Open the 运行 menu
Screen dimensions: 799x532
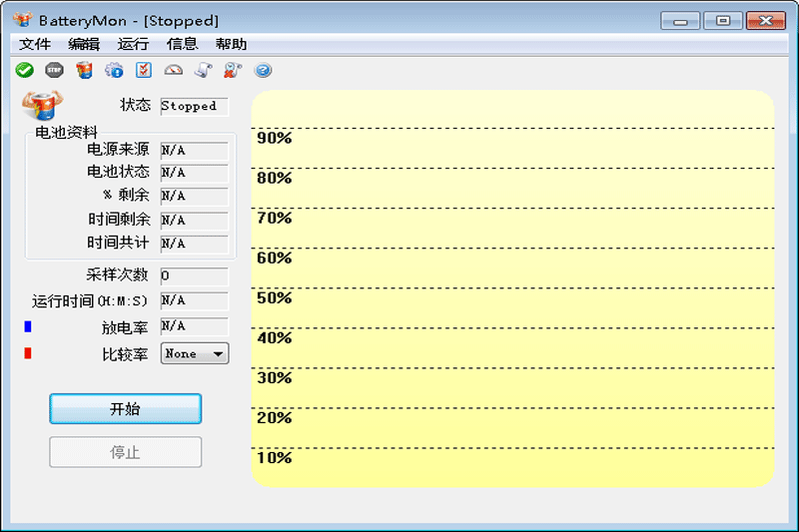(133, 44)
